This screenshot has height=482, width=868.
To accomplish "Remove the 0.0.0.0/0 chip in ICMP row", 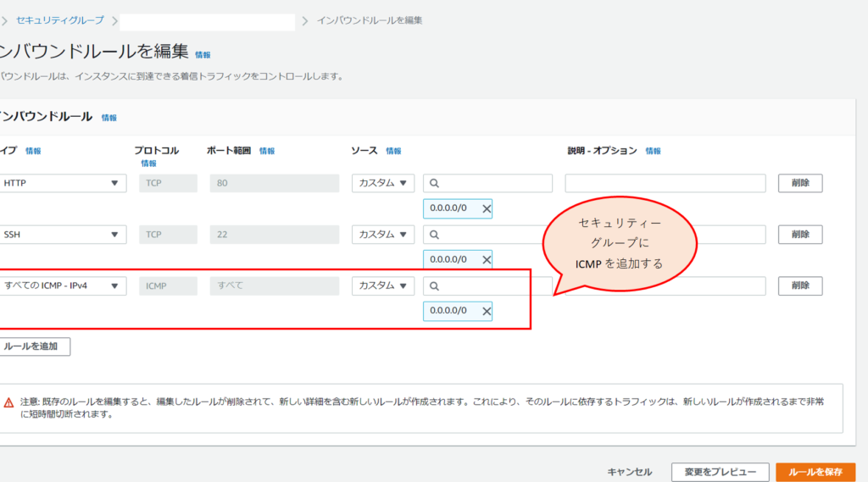I will (487, 311).
